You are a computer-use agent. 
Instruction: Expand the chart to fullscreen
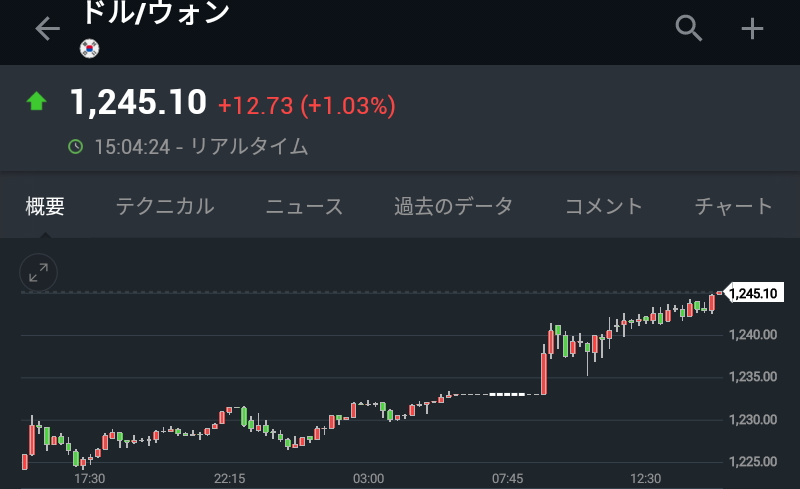coord(39,272)
